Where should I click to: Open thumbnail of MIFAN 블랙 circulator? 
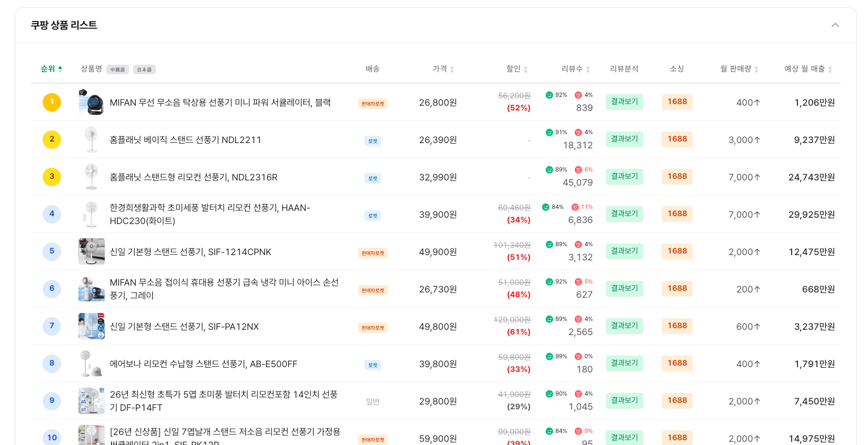point(92,102)
